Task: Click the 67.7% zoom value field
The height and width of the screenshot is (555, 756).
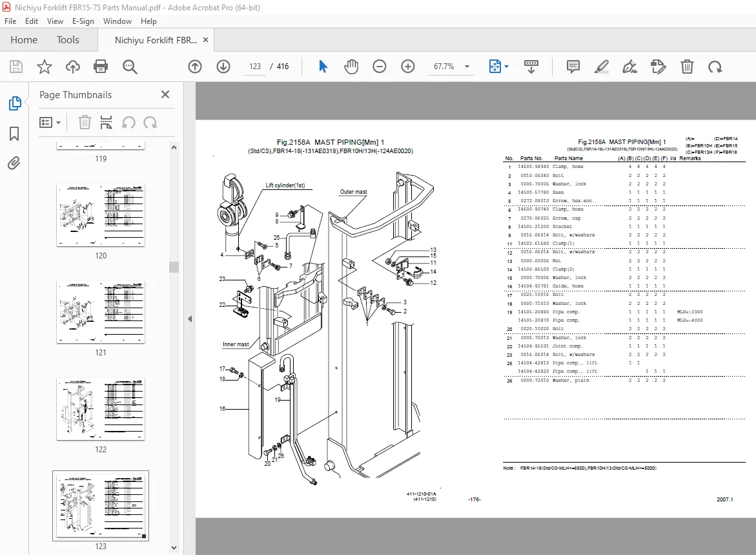Action: pos(444,67)
